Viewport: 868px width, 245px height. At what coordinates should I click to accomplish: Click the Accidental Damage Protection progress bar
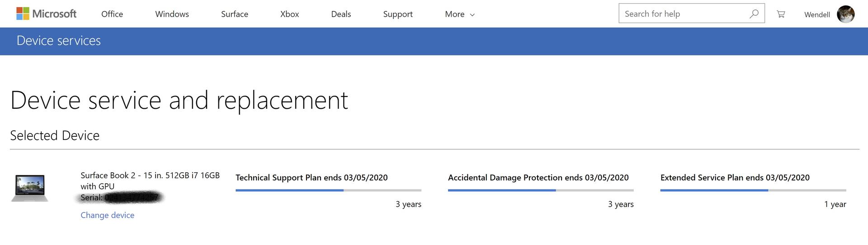541,190
